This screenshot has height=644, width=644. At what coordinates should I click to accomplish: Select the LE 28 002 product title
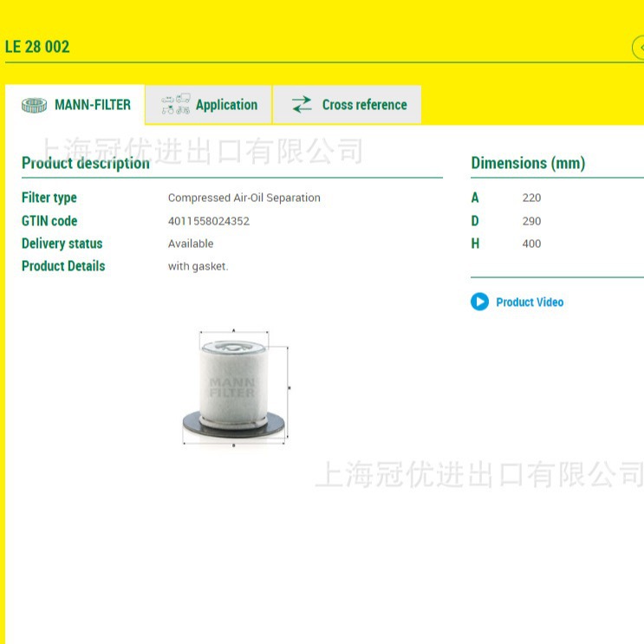coord(37,47)
